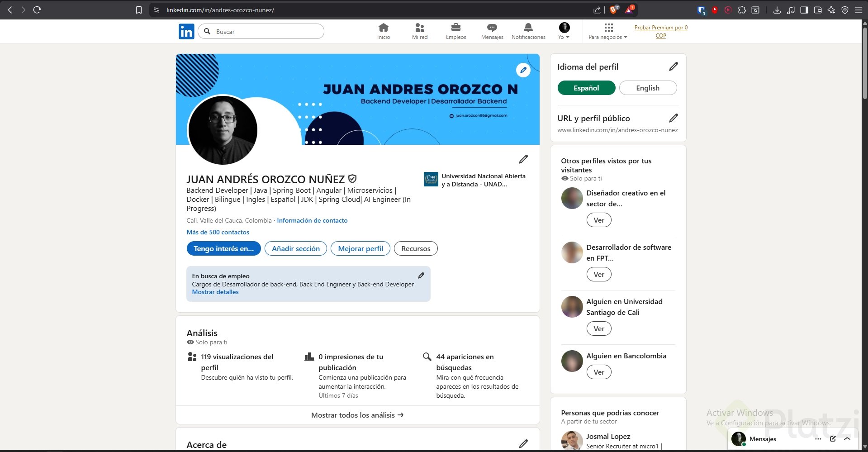Screen dimensions: 868x452
Task: Open the Recursos menu button
Action: point(416,248)
